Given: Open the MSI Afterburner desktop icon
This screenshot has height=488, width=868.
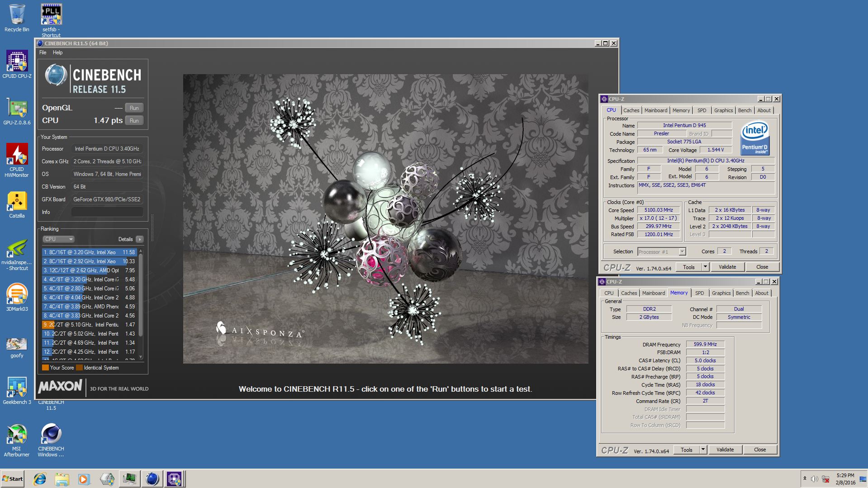Looking at the screenshot, I should click(x=17, y=441).
